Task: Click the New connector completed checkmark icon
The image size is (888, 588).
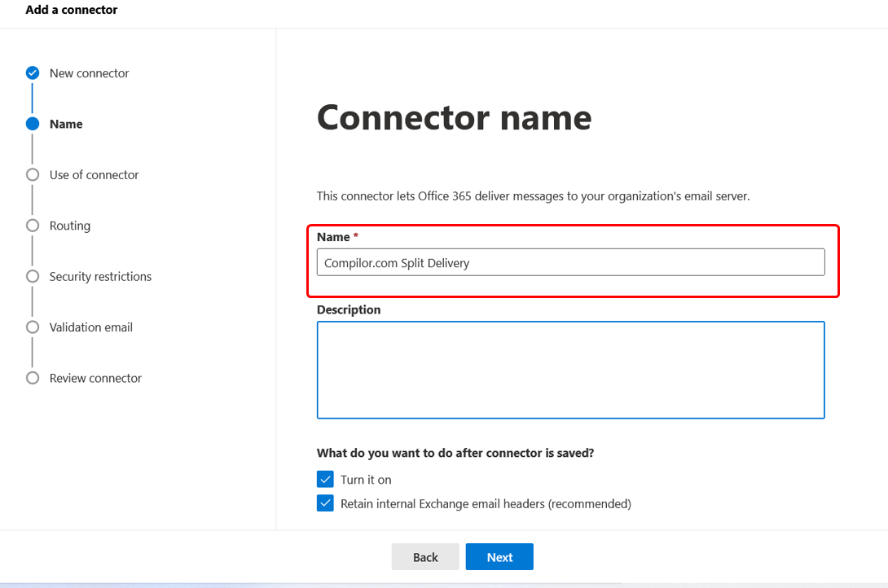Action: tap(33, 73)
